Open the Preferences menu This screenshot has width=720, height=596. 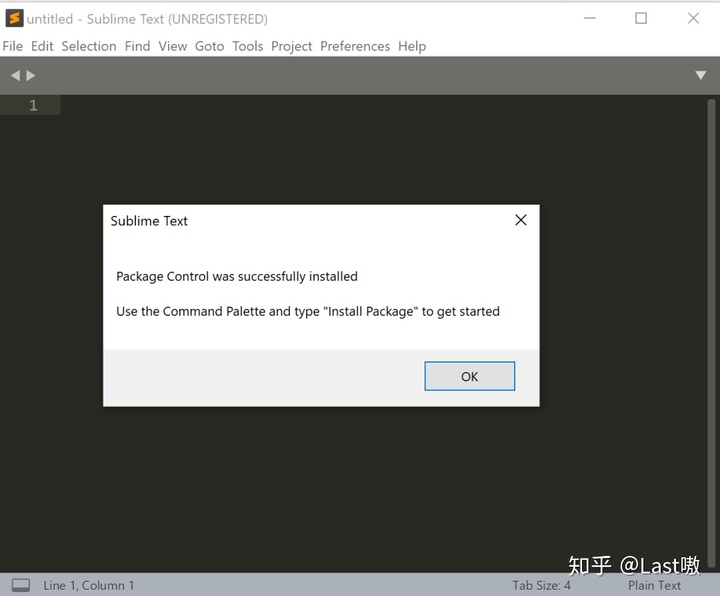pyautogui.click(x=355, y=46)
